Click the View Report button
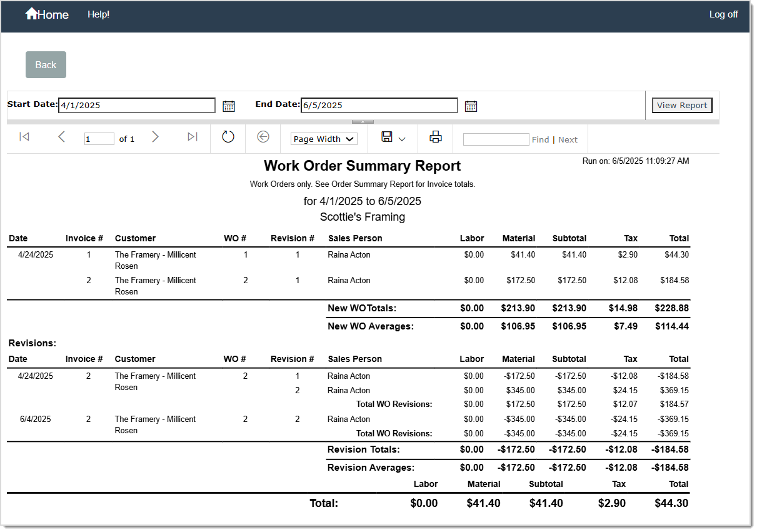757x532 pixels. point(682,105)
